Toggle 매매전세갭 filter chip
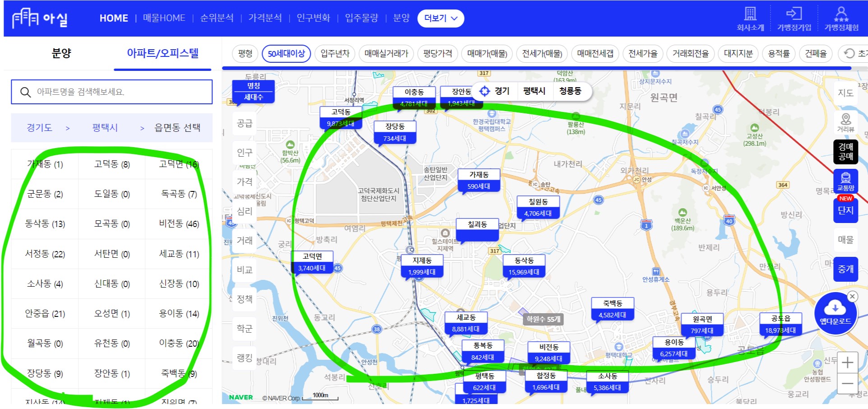The width and height of the screenshot is (868, 409). 595,54
